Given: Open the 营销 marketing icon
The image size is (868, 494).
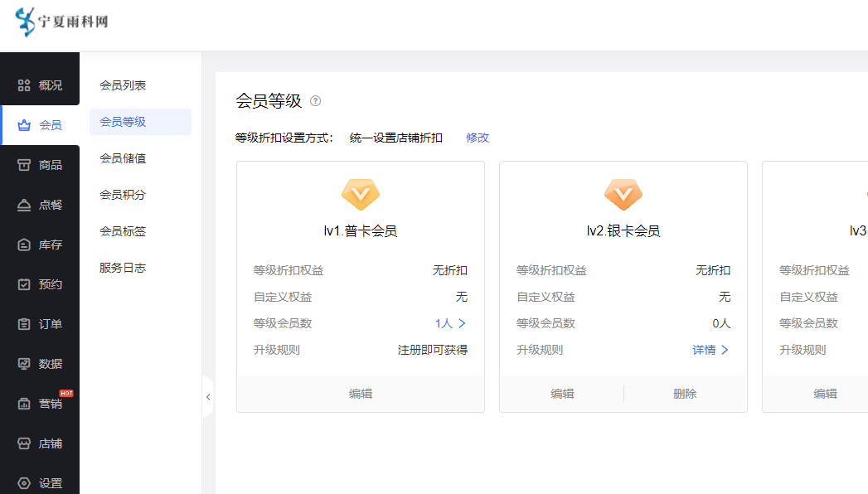Looking at the screenshot, I should pos(24,404).
